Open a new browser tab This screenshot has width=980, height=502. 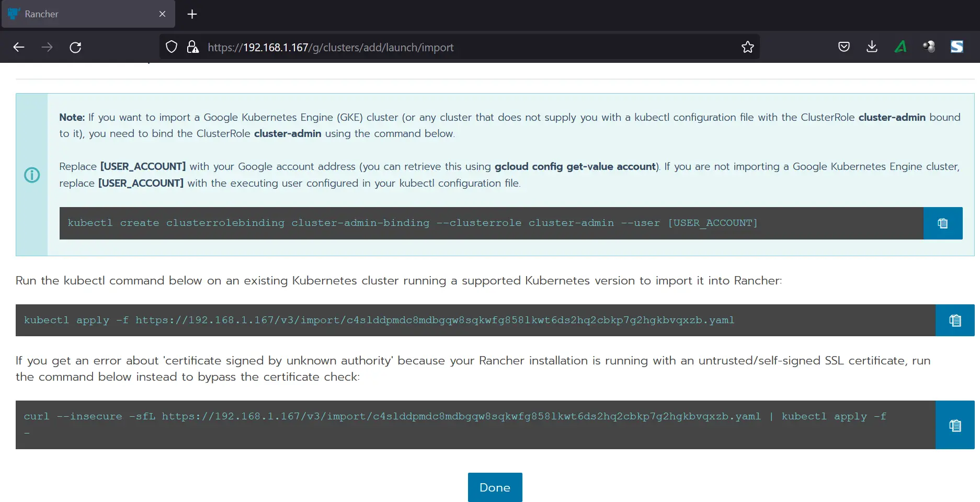(192, 14)
